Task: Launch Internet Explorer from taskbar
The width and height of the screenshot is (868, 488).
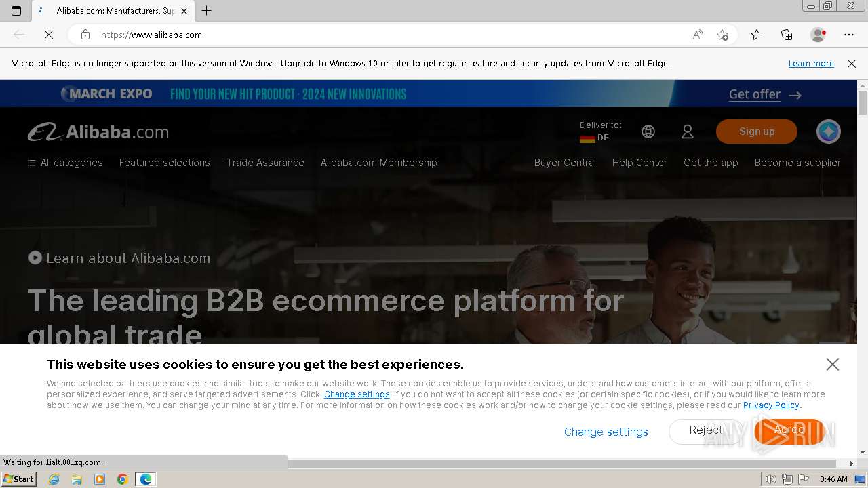Action: 54,479
